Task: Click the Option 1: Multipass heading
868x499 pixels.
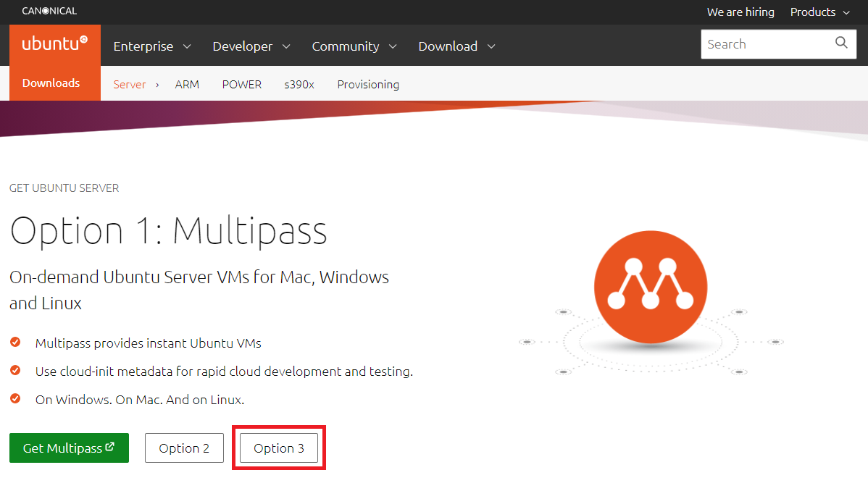Action: pos(169,231)
